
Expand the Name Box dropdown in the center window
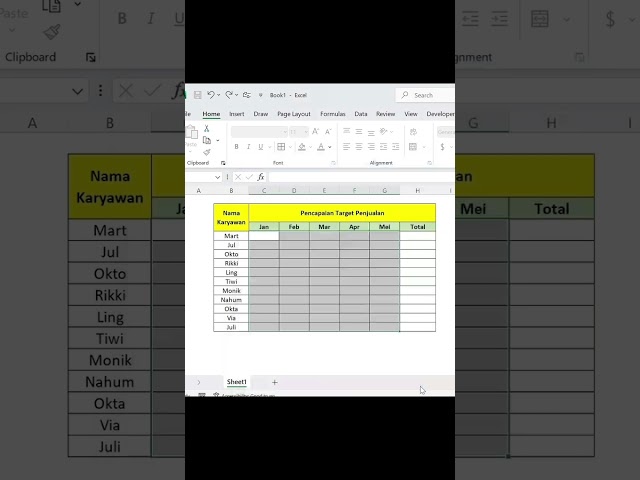(x=217, y=177)
